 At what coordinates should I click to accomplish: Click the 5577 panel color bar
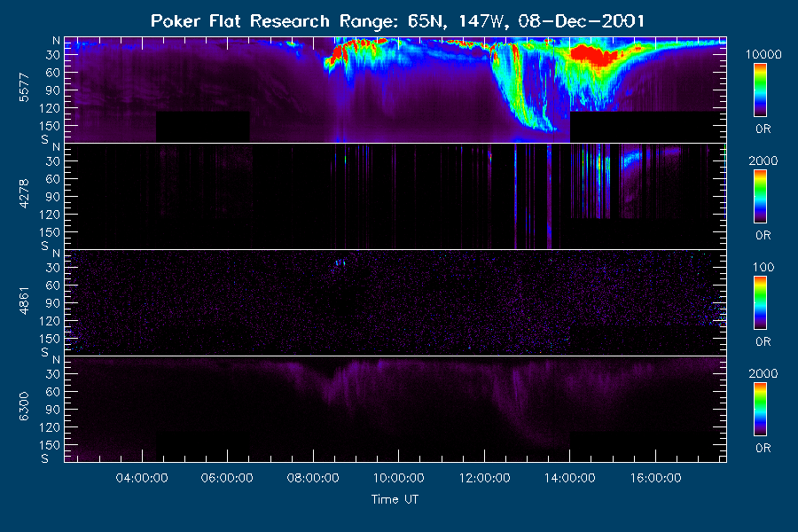[x=761, y=90]
